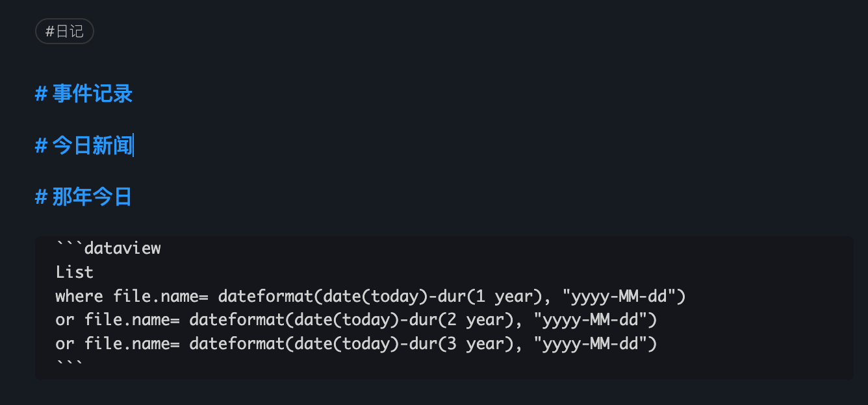The height and width of the screenshot is (405, 868).
Task: Click the #日记 tag pill
Action: [x=64, y=31]
